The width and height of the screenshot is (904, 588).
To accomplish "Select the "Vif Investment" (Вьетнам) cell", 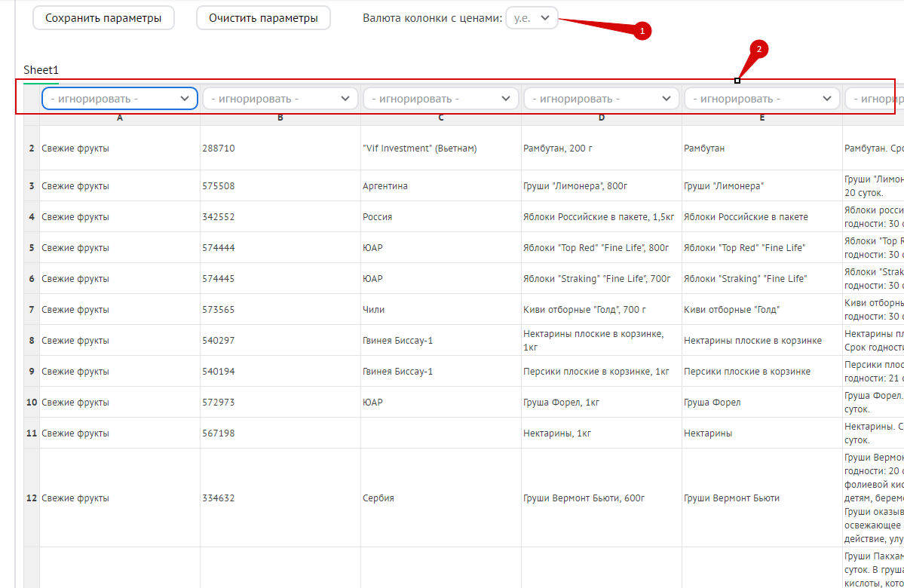I will click(441, 149).
